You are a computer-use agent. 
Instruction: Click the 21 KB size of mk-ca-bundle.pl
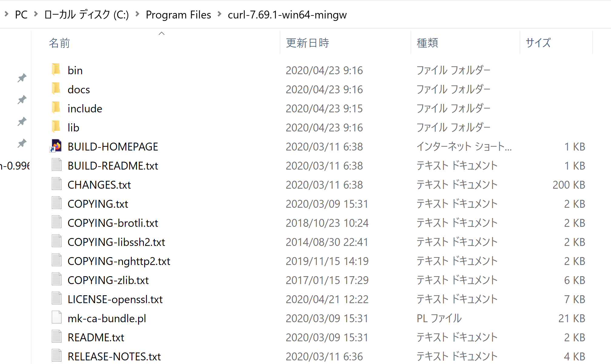point(572,318)
